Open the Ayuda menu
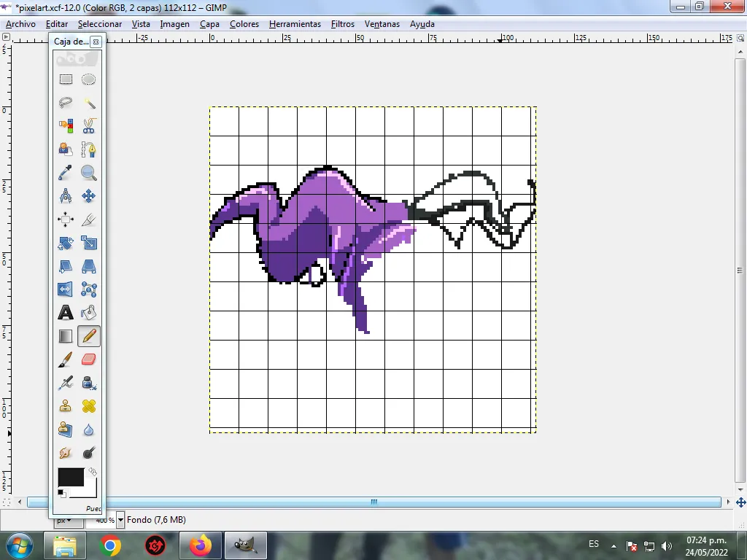 click(x=422, y=24)
